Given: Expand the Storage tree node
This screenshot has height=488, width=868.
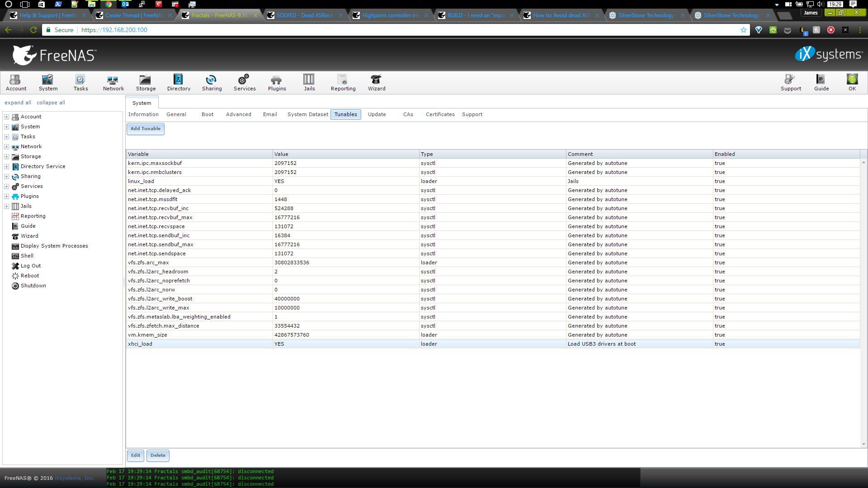Looking at the screenshot, I should (x=7, y=157).
